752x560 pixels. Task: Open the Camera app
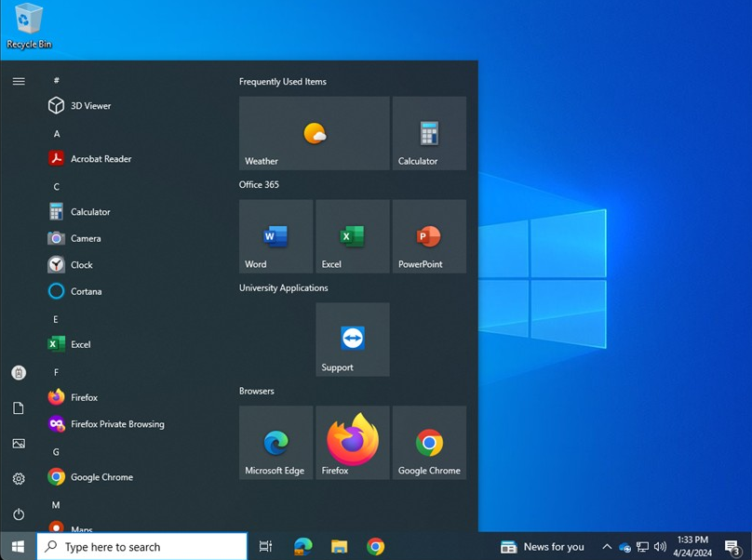(x=74, y=238)
